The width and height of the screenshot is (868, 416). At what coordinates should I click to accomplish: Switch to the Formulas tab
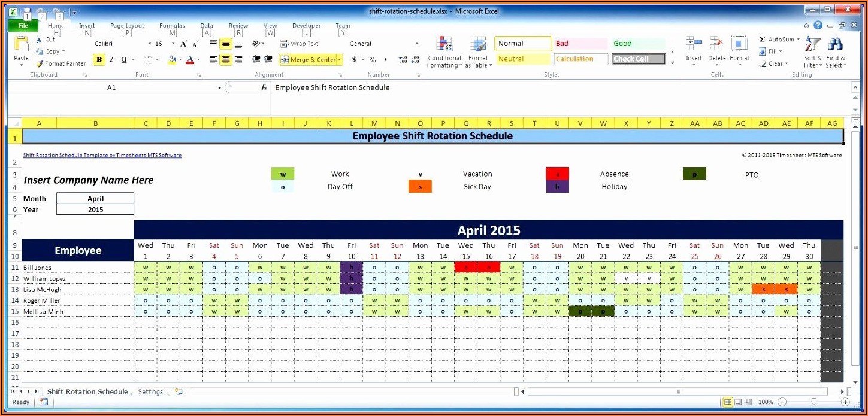172,26
